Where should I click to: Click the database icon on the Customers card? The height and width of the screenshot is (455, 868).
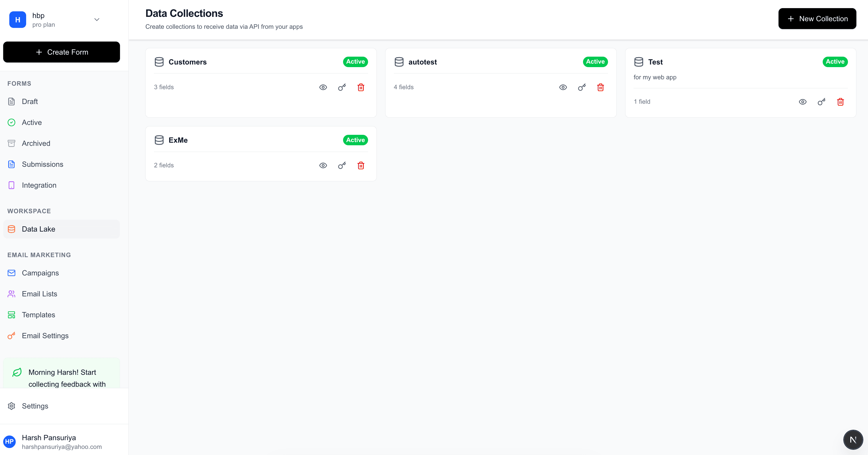pos(159,62)
